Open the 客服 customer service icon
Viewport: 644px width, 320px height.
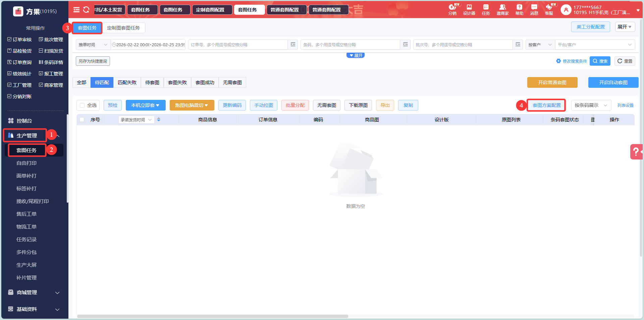(x=549, y=10)
